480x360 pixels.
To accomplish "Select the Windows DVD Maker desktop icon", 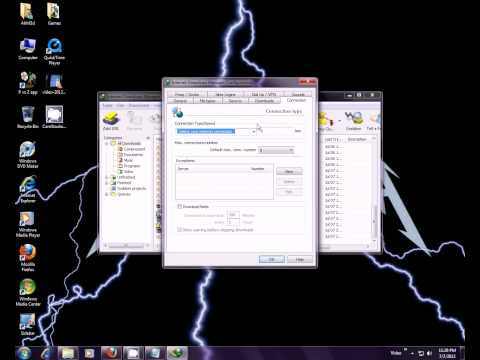I will 28,154.
